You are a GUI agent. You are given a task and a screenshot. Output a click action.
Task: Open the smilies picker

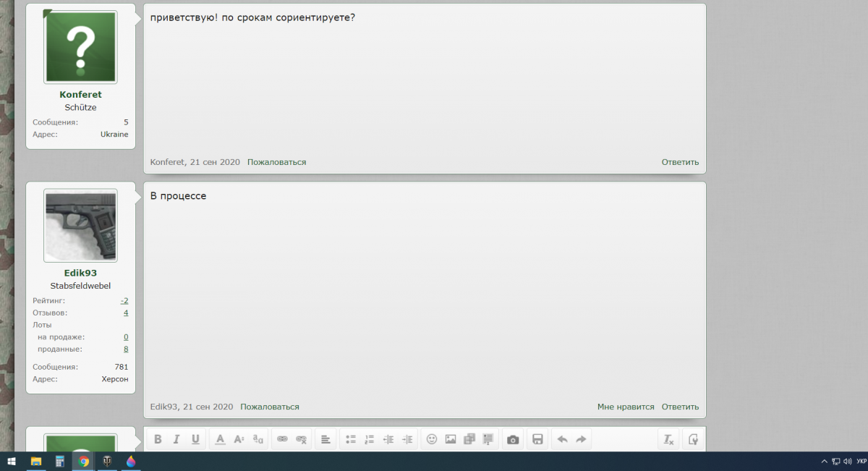click(x=432, y=439)
